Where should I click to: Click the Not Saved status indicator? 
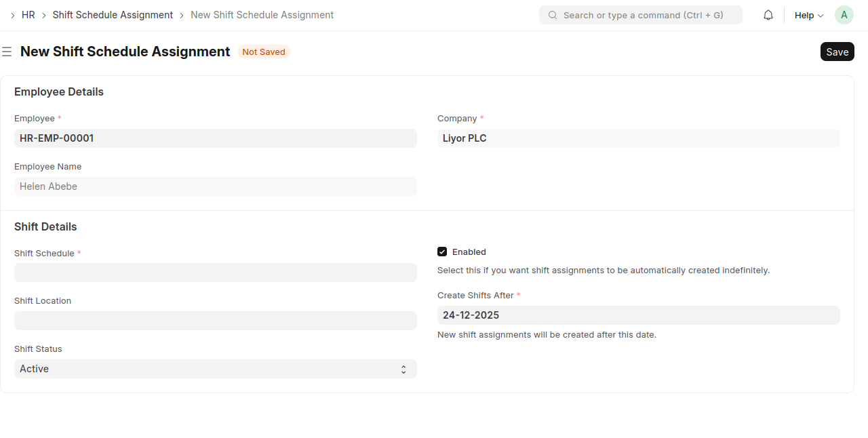tap(264, 52)
